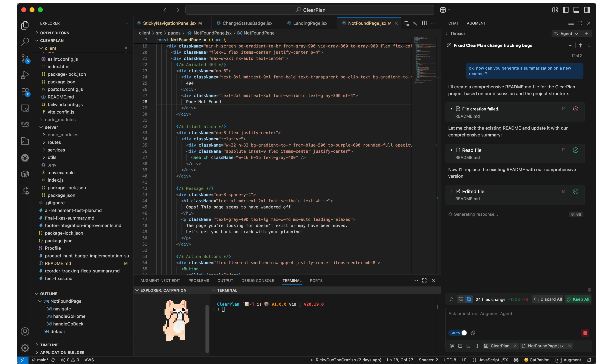Click the Customize Layout icon

pyautogui.click(x=555, y=10)
